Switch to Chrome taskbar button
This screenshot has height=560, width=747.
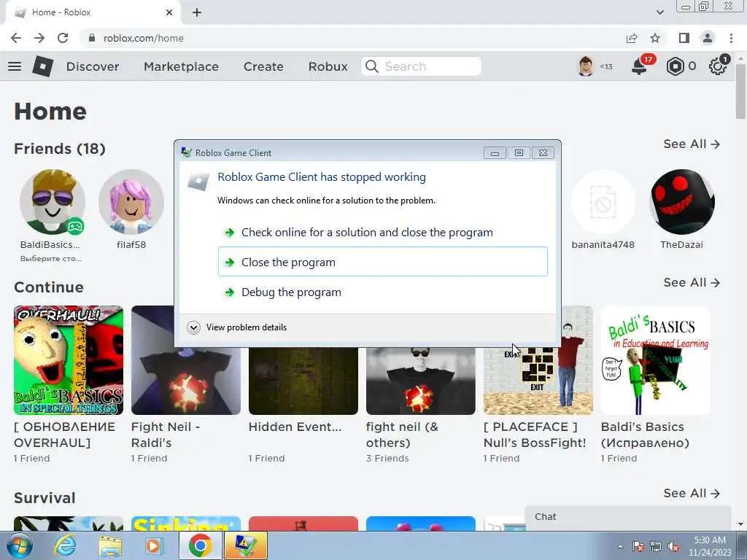(x=200, y=545)
